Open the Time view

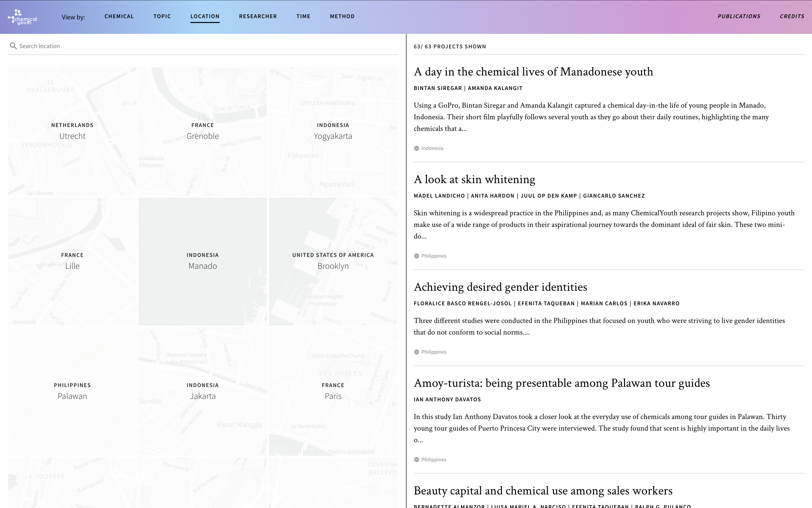[303, 16]
